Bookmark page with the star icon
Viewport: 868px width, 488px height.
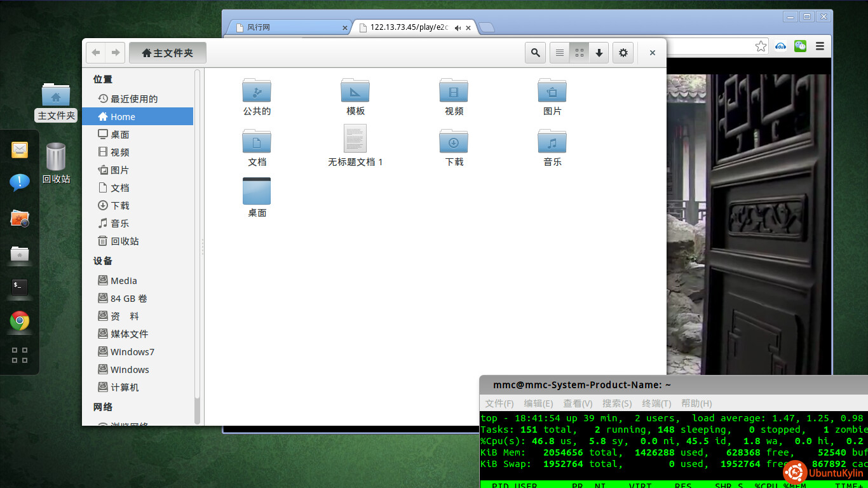point(761,46)
